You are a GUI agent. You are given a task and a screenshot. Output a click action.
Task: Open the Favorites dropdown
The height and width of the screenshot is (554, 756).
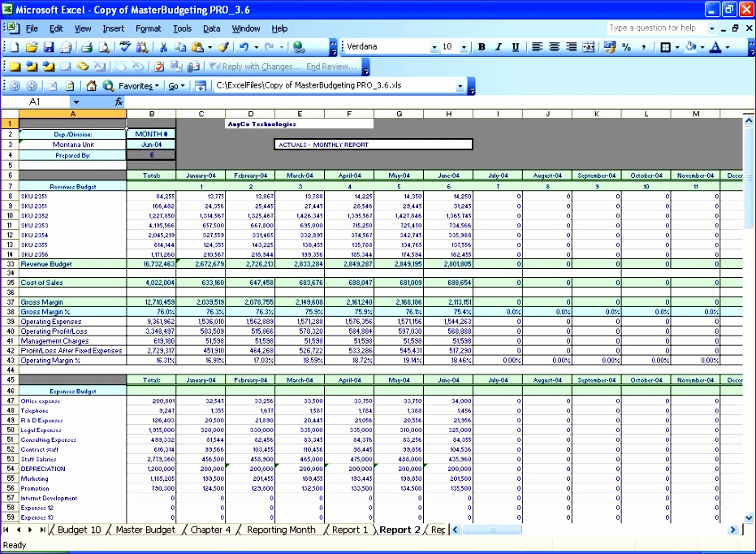pyautogui.click(x=138, y=86)
